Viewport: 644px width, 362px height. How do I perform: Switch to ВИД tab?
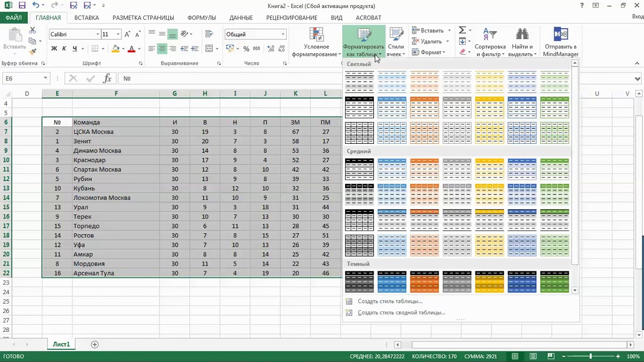(337, 18)
